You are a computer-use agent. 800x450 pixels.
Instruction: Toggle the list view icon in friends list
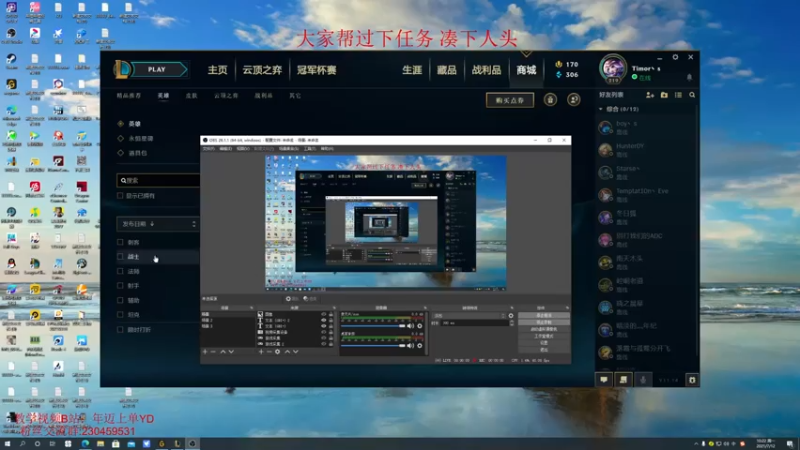[x=678, y=95]
